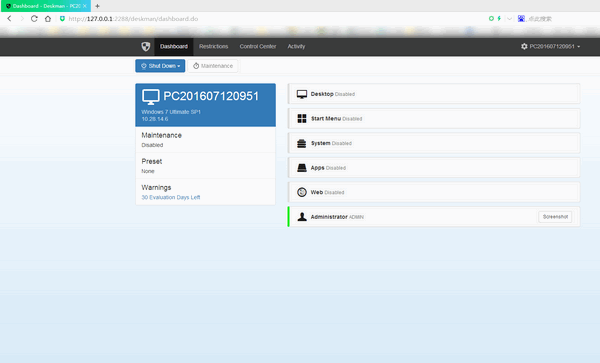Reload the page with refresh icon
The width and height of the screenshot is (600, 363).
point(34,19)
